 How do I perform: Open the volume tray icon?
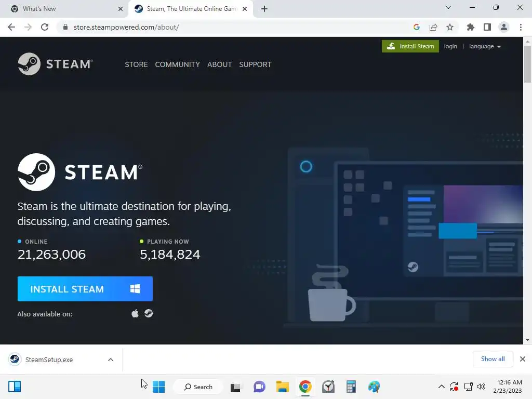coord(481,387)
